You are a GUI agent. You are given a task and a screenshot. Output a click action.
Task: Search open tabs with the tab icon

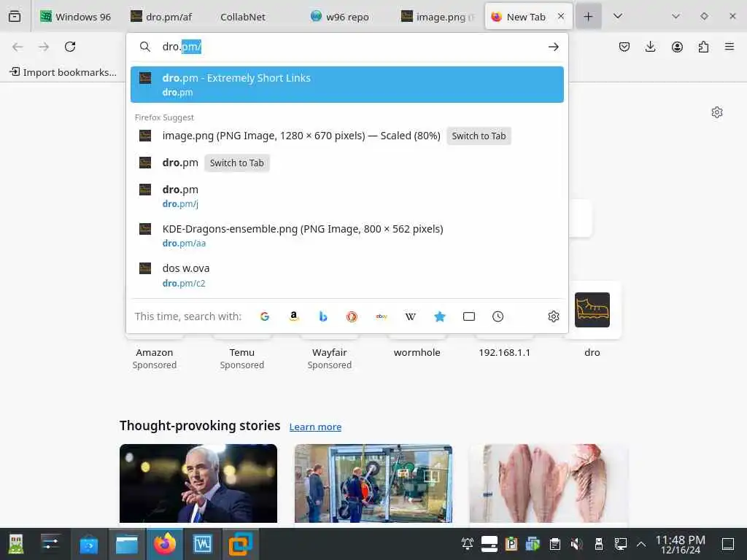click(469, 316)
